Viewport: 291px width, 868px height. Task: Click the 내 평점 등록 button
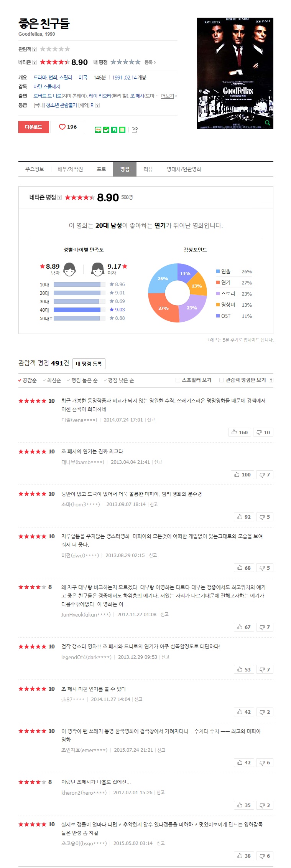pyautogui.click(x=89, y=364)
